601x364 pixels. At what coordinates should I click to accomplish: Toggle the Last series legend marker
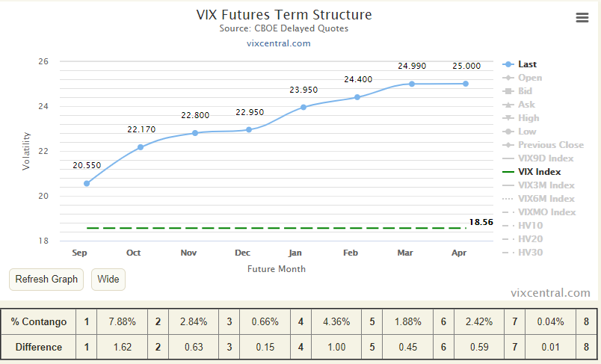point(508,64)
